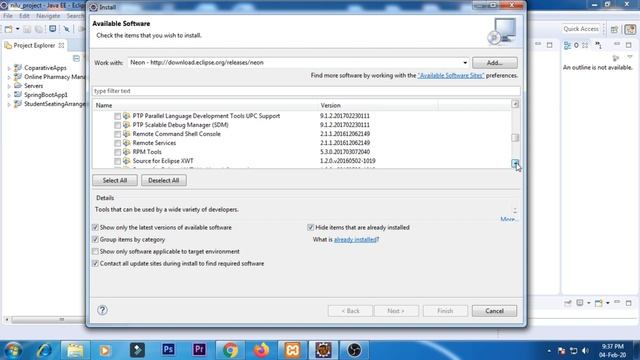This screenshot has height=360, width=640.
Task: Click the blue console toolbar icon in Eclipse
Action: click(53, 29)
